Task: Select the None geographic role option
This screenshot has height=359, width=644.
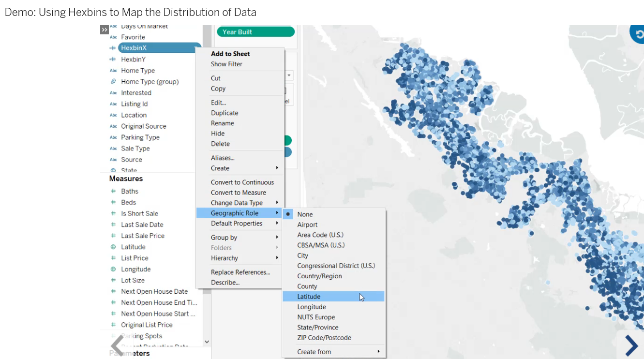Action: tap(334, 214)
